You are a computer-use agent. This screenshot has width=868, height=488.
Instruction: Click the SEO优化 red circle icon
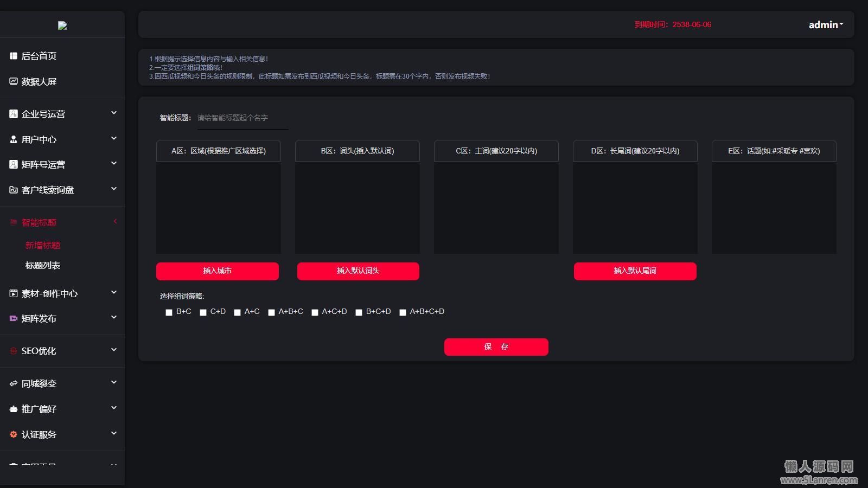[14, 351]
